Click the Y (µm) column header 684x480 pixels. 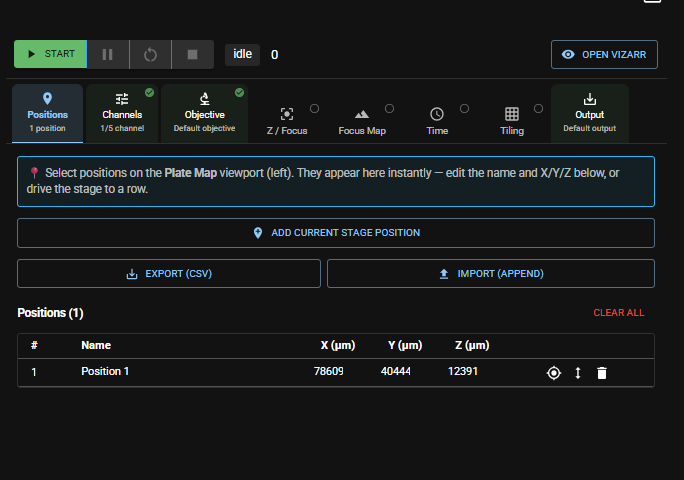pos(405,345)
